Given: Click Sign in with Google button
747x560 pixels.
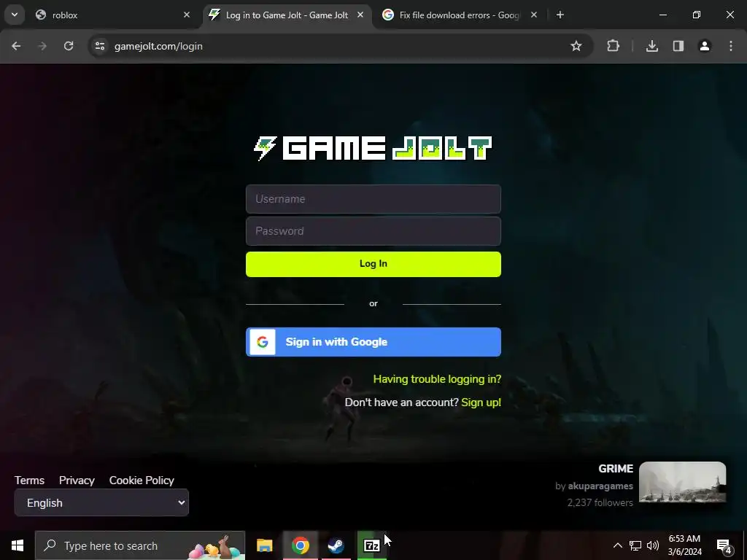Looking at the screenshot, I should coord(373,342).
